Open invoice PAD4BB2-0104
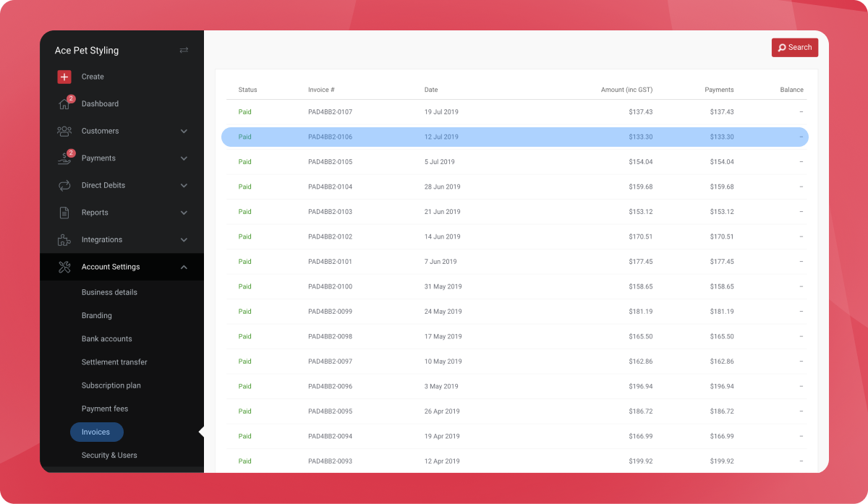868x504 pixels. (x=330, y=187)
